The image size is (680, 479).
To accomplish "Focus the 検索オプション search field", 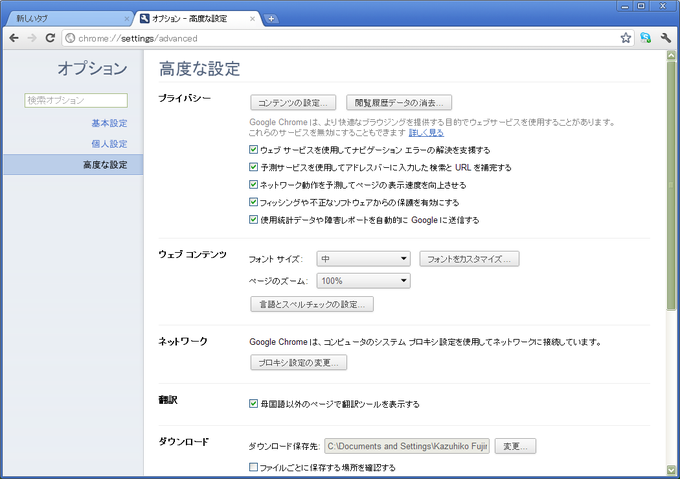I will coord(76,100).
